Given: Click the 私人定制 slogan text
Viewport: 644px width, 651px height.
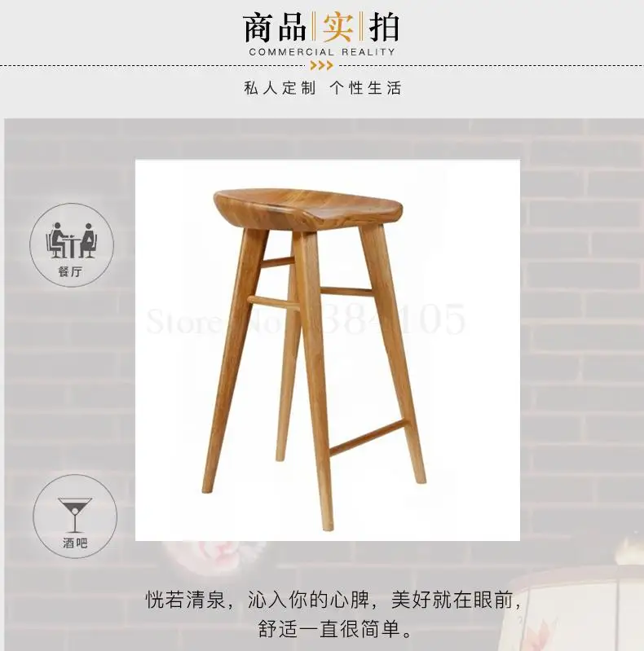Looking at the screenshot, I should pos(280,88).
